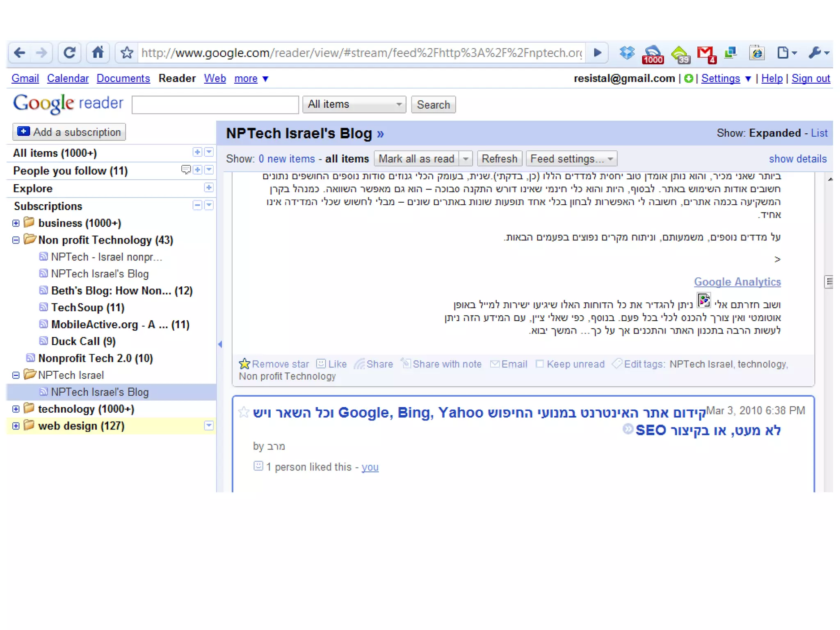
Task: Expand the business folder
Action: tap(16, 223)
